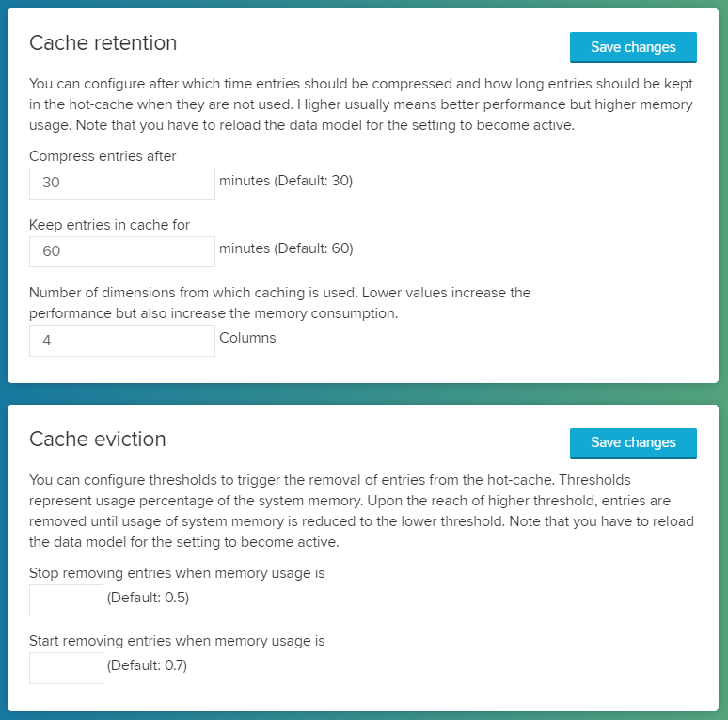Focus the Start removing entries threshold field

(x=66, y=668)
